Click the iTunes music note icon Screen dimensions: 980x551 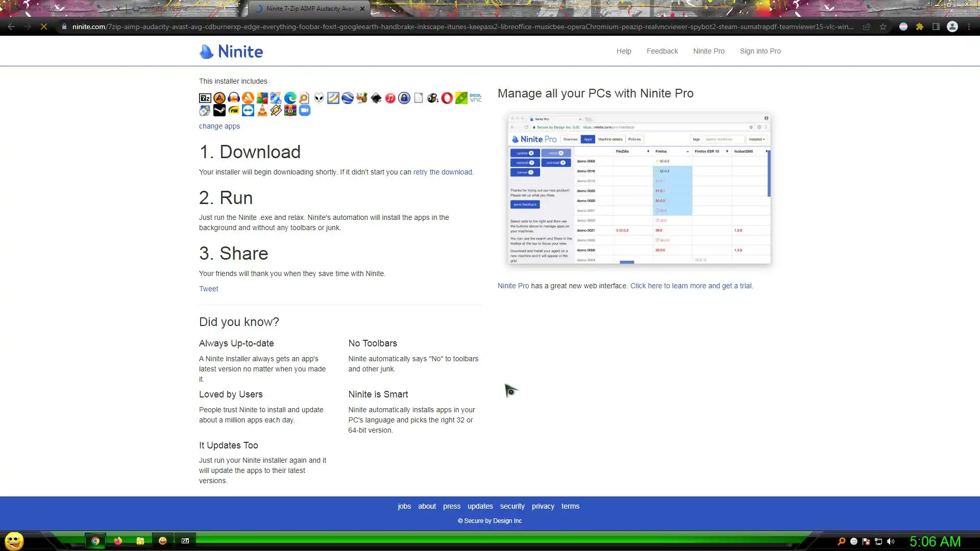click(x=390, y=98)
